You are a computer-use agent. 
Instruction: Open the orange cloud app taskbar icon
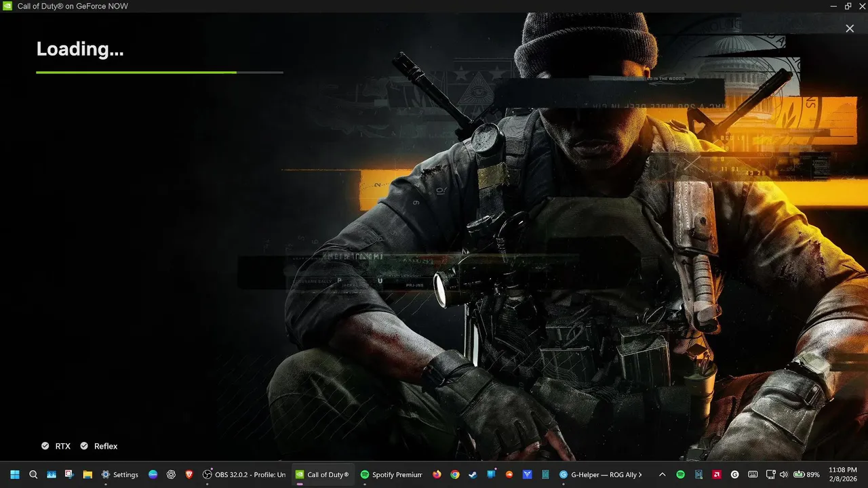[509, 474]
